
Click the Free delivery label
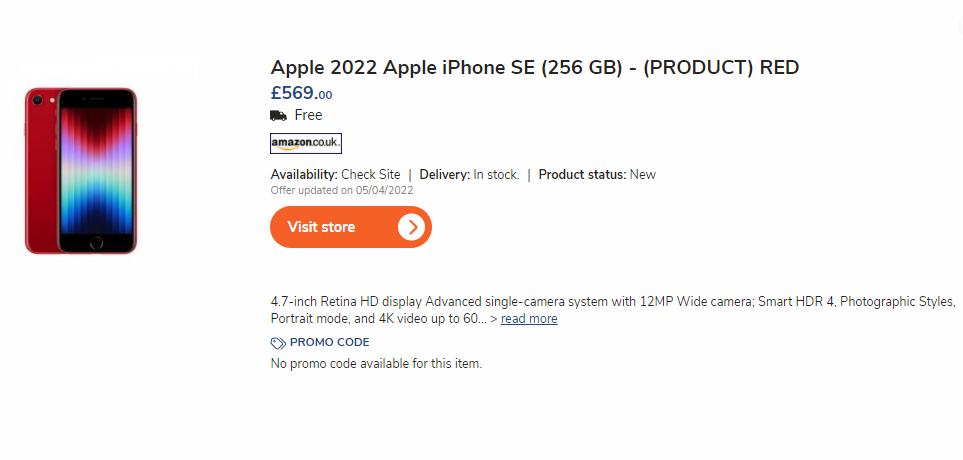point(308,115)
